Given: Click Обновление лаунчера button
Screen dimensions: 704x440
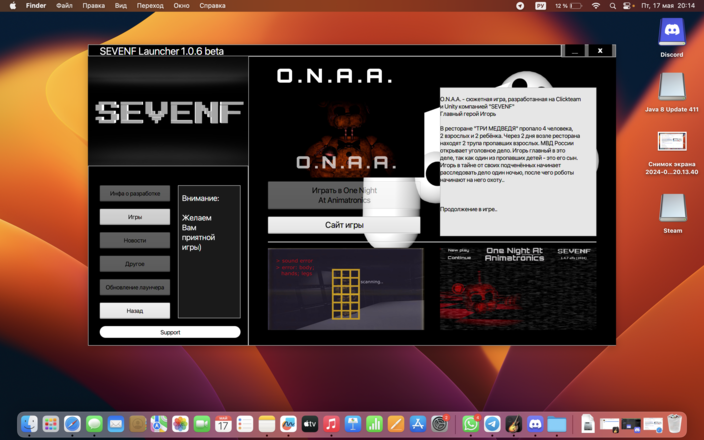Looking at the screenshot, I should [135, 287].
